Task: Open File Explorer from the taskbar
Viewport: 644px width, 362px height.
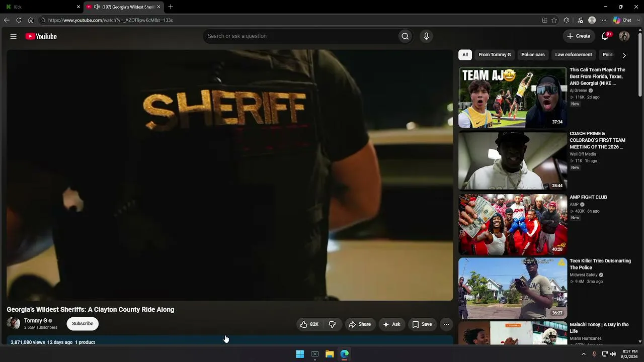Action: click(330, 354)
